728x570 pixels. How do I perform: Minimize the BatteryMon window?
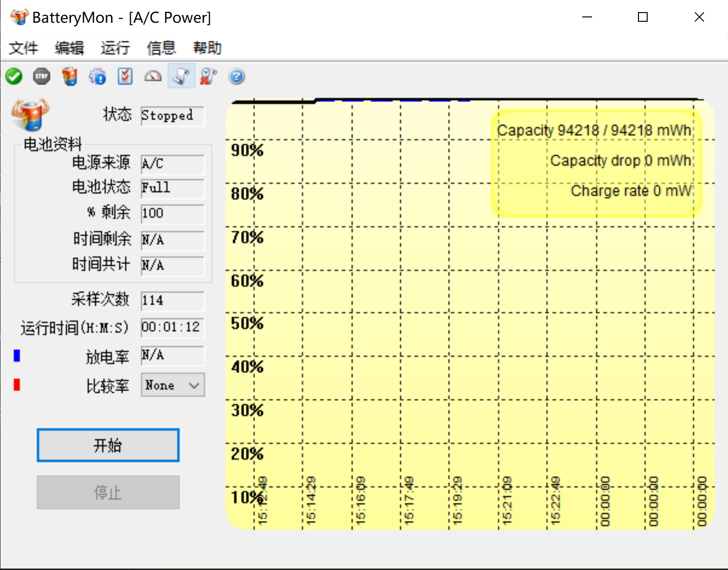pos(587,17)
